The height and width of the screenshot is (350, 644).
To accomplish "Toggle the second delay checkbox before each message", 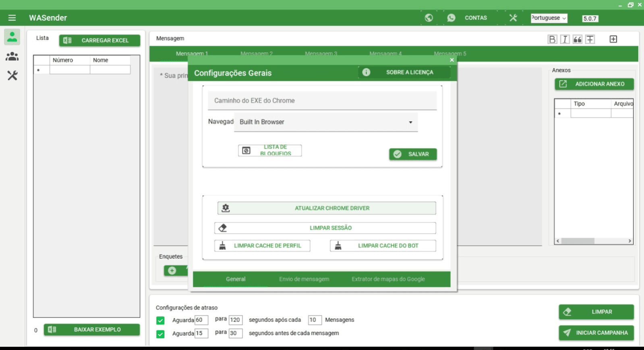I will point(160,334).
